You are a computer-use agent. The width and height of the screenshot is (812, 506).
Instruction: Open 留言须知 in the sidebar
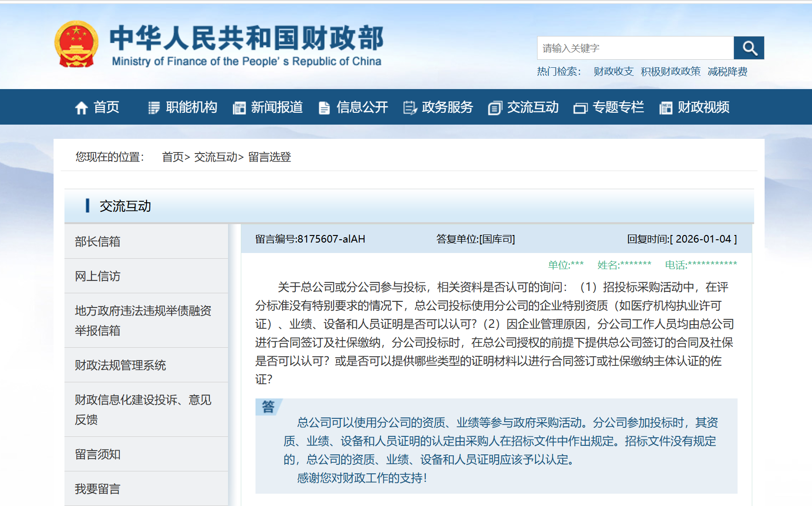(146, 454)
